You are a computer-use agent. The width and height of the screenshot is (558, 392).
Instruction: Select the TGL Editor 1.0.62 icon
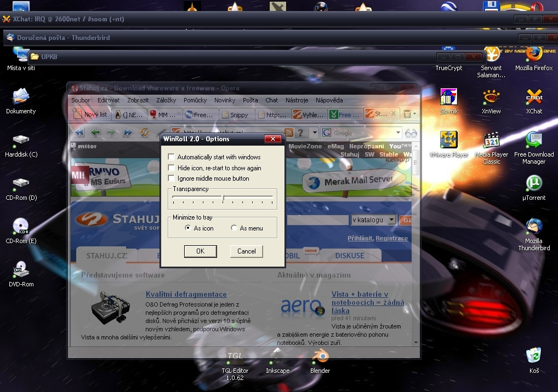[235, 365]
